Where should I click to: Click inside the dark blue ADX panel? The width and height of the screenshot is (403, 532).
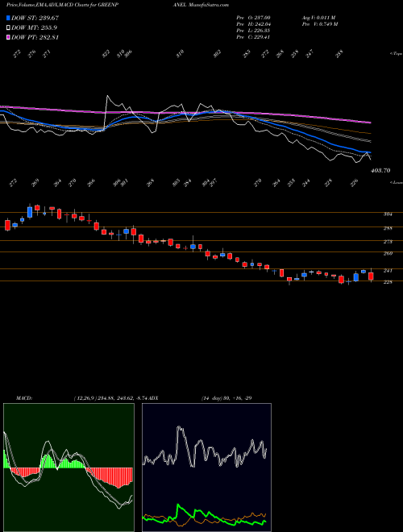tap(206, 468)
